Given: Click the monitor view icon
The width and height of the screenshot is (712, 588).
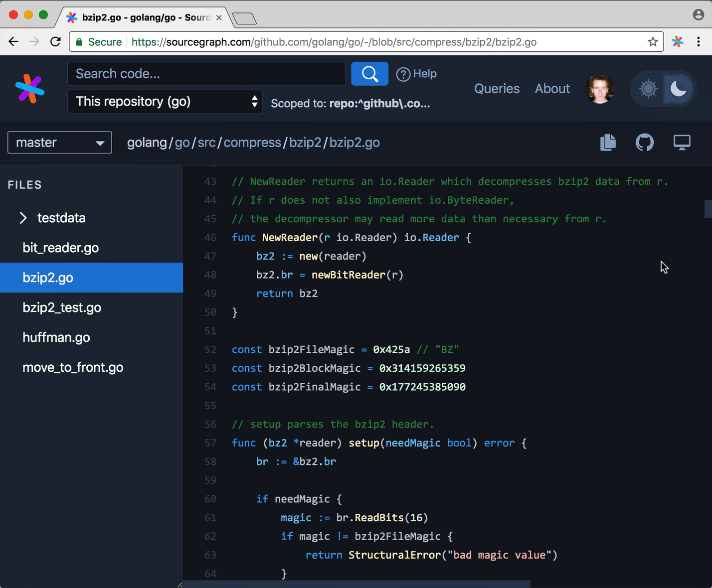Looking at the screenshot, I should (x=682, y=143).
